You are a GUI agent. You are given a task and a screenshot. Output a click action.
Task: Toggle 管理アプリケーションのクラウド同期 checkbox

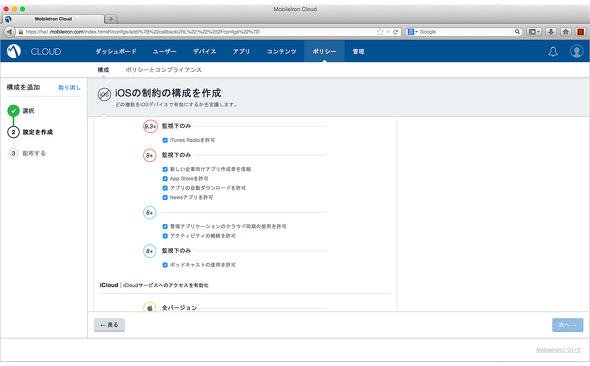(x=165, y=226)
